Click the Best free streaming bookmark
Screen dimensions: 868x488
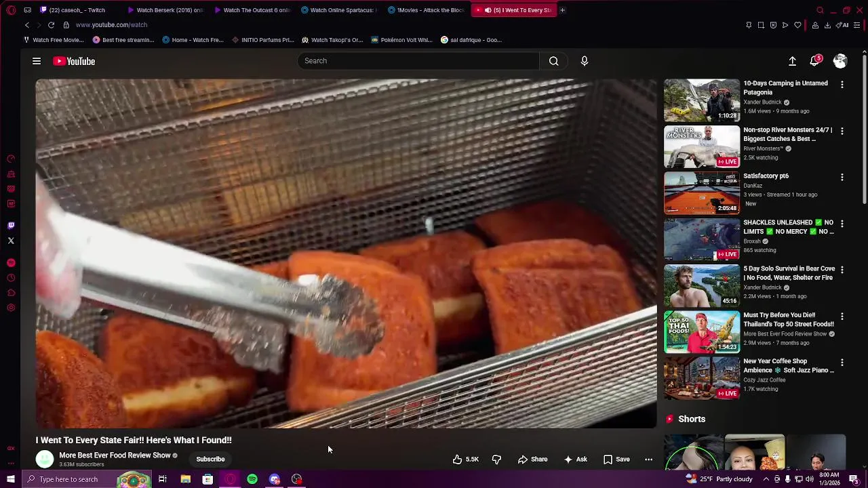coord(123,40)
